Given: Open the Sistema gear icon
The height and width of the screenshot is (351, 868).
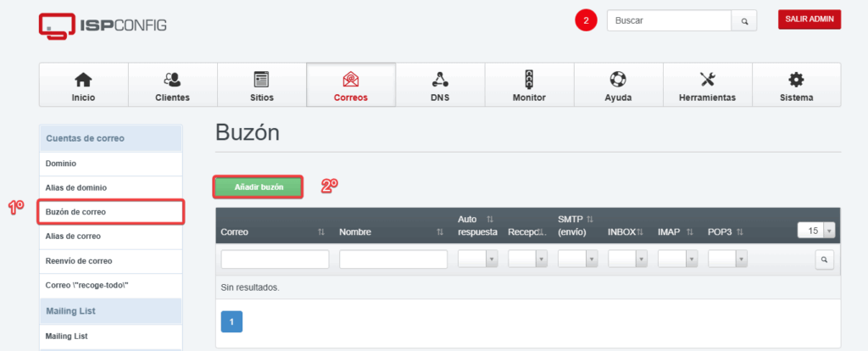Looking at the screenshot, I should [796, 80].
